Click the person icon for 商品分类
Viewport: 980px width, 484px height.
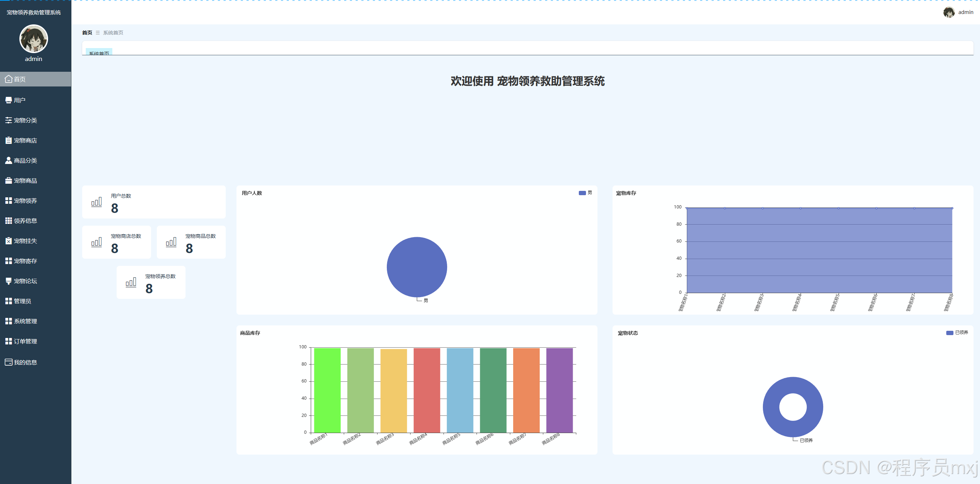tap(8, 161)
